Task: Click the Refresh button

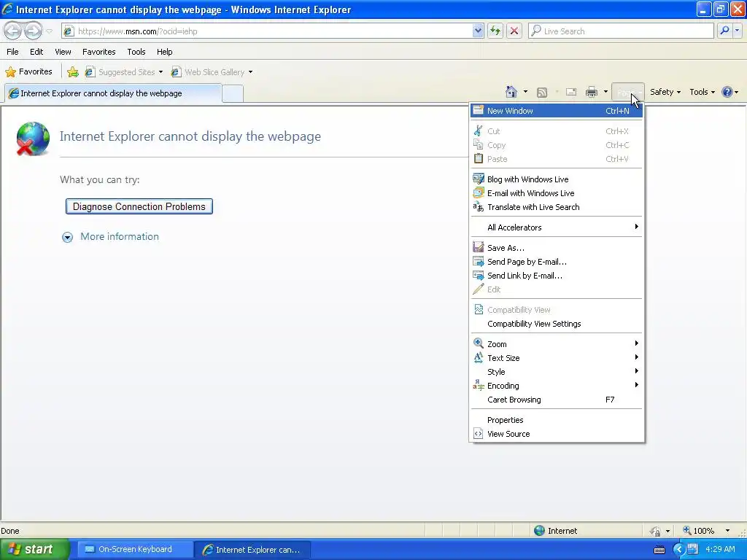Action: [x=495, y=31]
